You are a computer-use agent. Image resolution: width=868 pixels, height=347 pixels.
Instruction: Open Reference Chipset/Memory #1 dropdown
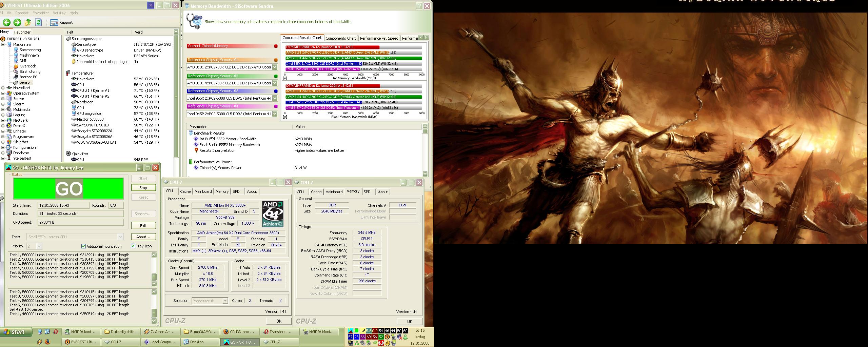(x=275, y=67)
